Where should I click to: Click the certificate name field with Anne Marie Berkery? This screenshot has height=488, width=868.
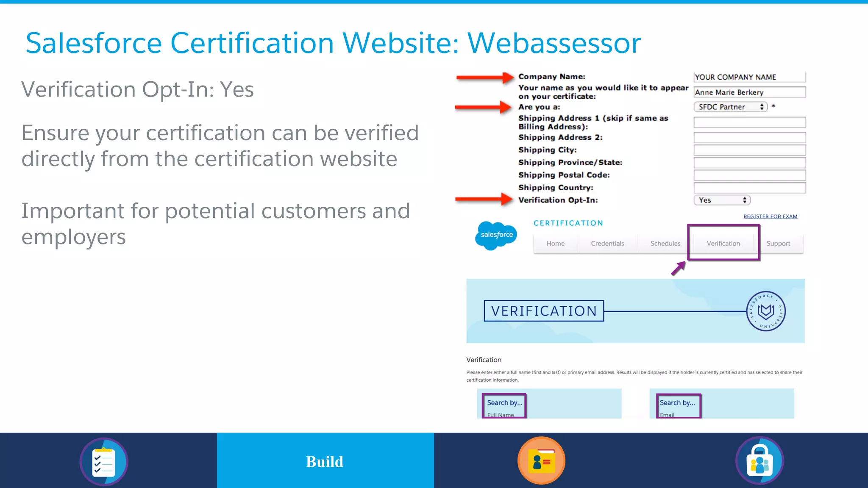click(x=749, y=92)
